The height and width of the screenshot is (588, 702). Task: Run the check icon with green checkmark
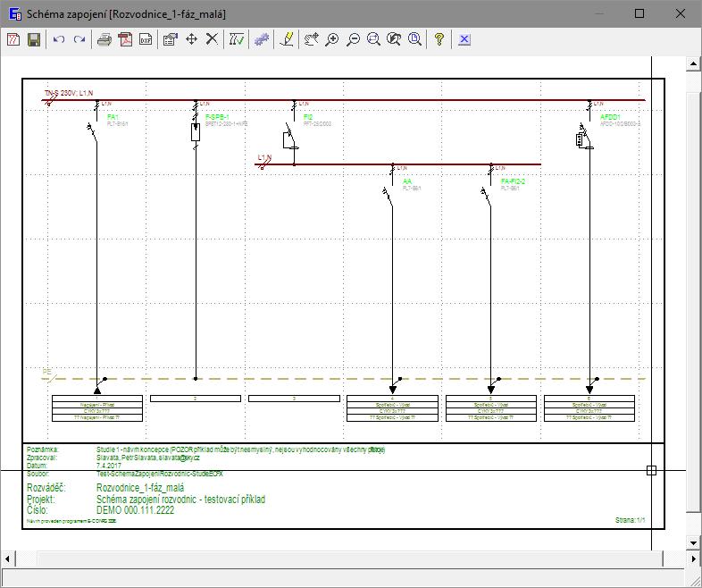237,39
